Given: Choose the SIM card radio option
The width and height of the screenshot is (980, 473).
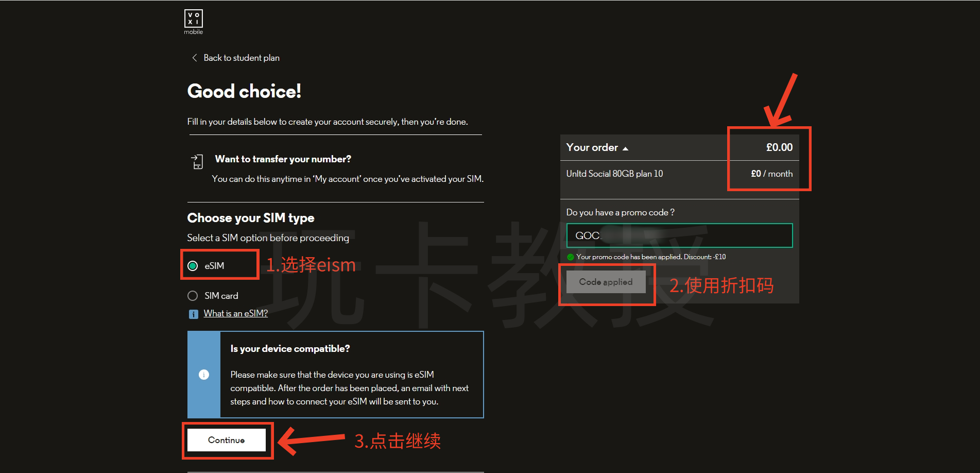Looking at the screenshot, I should click(x=193, y=296).
